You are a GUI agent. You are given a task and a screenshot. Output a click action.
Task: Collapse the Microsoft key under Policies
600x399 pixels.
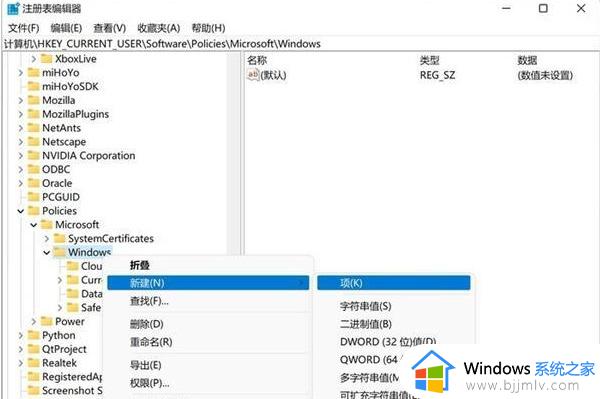click(34, 225)
